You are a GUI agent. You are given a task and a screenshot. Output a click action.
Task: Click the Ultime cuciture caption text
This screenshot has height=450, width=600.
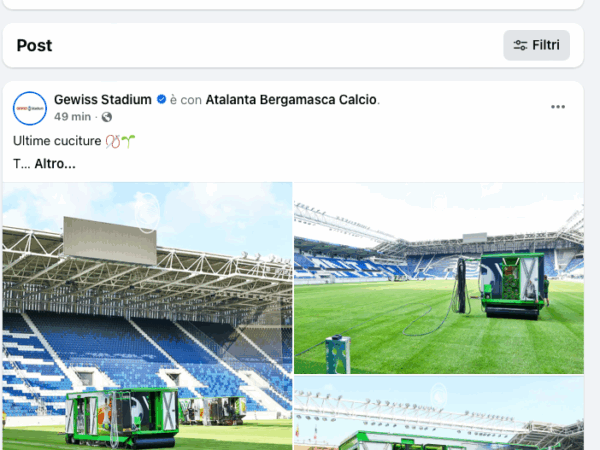tap(57, 141)
